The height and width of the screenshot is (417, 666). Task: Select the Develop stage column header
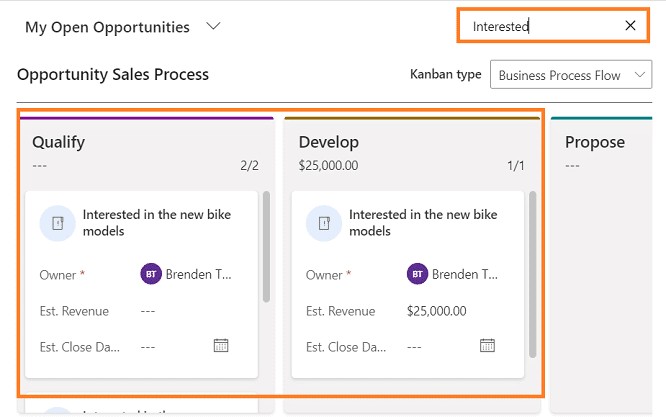[x=328, y=142]
